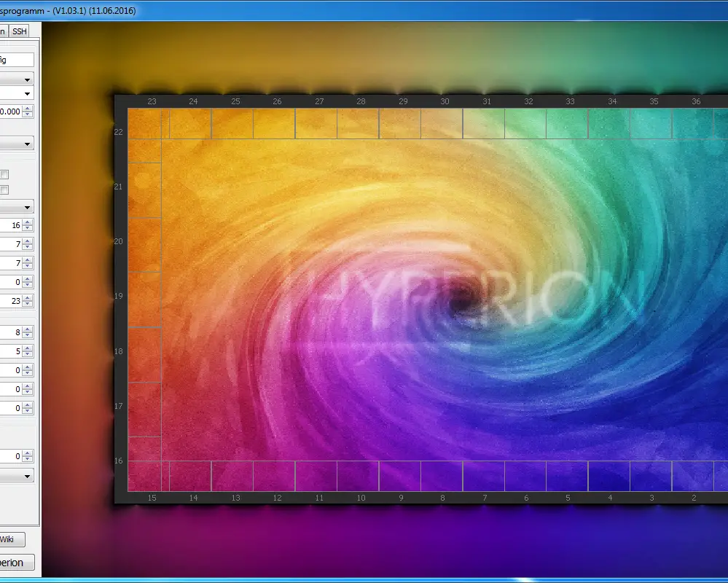Toggle the lower of the two checkboxes

pyautogui.click(x=4, y=190)
